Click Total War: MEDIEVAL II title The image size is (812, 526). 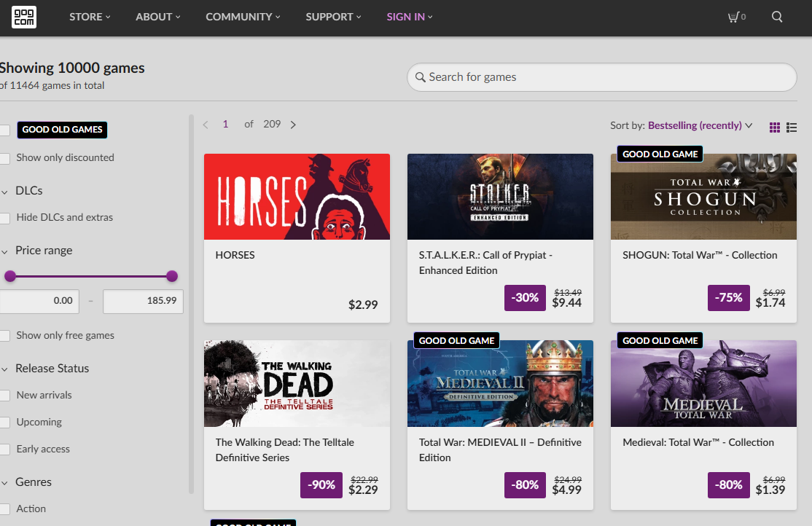[500, 450]
